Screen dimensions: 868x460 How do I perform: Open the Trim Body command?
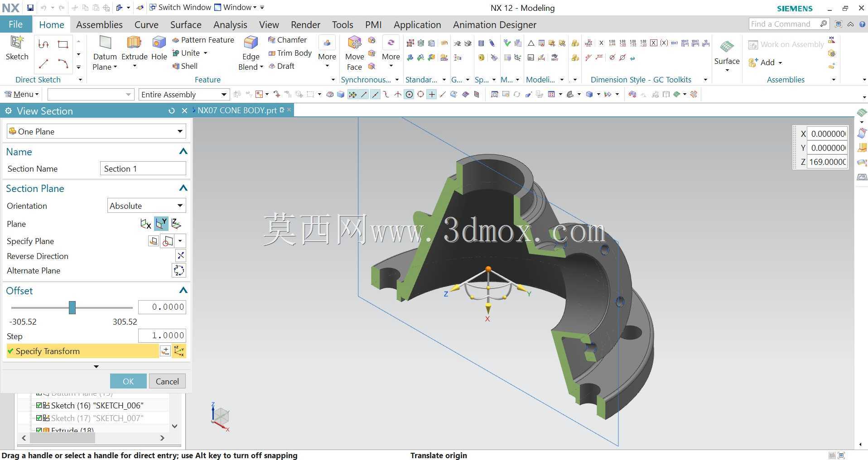[290, 53]
